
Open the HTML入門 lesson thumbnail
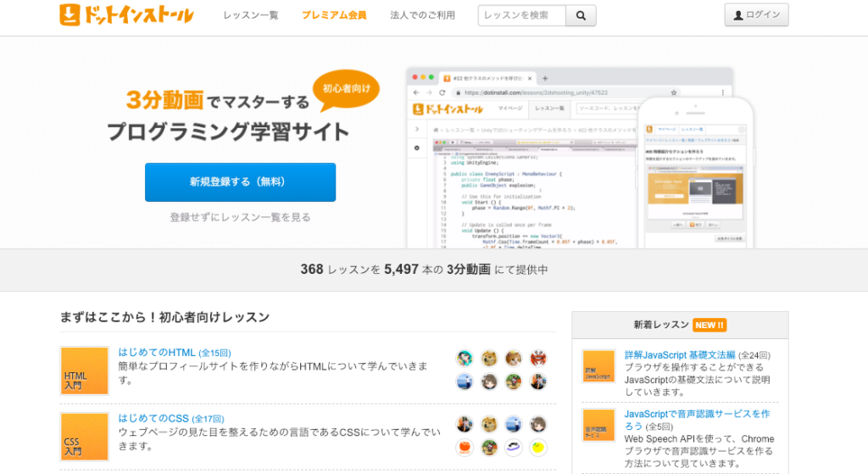click(x=84, y=371)
